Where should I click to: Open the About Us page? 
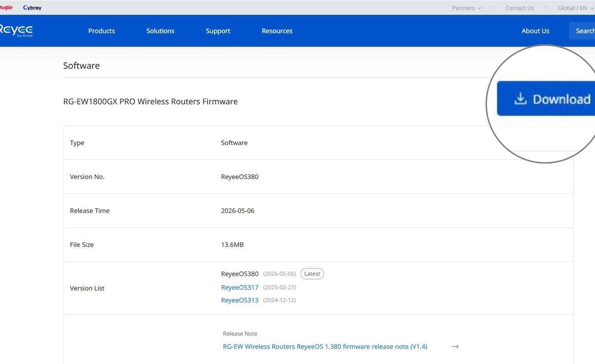click(x=535, y=31)
